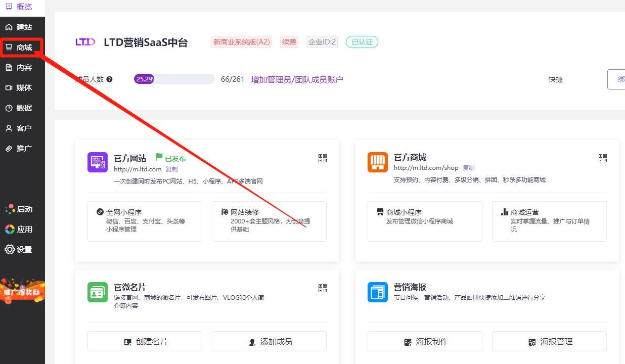Screen dimensions: 625x364
Task: Show the QR code on the 官方网站 card
Action: 323,158
